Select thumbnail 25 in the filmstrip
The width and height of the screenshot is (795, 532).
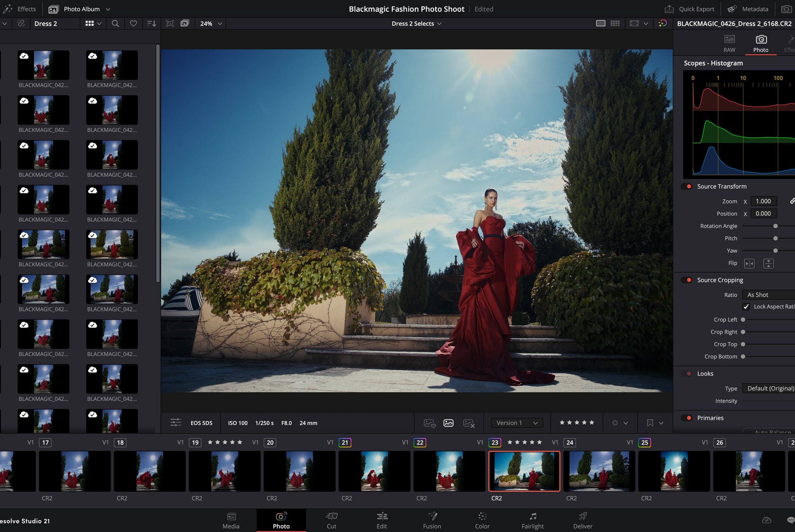[x=674, y=471]
